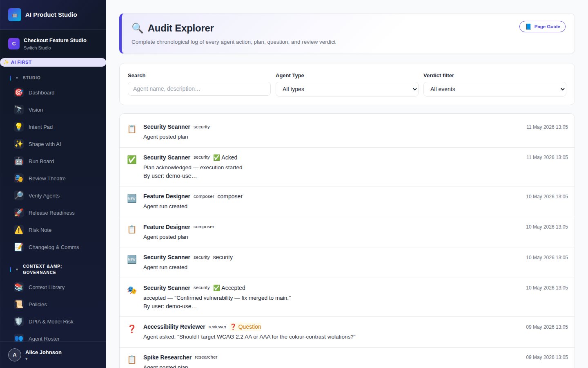
Task: Click the Accepted badge on Security Scanner
Action: tap(229, 288)
